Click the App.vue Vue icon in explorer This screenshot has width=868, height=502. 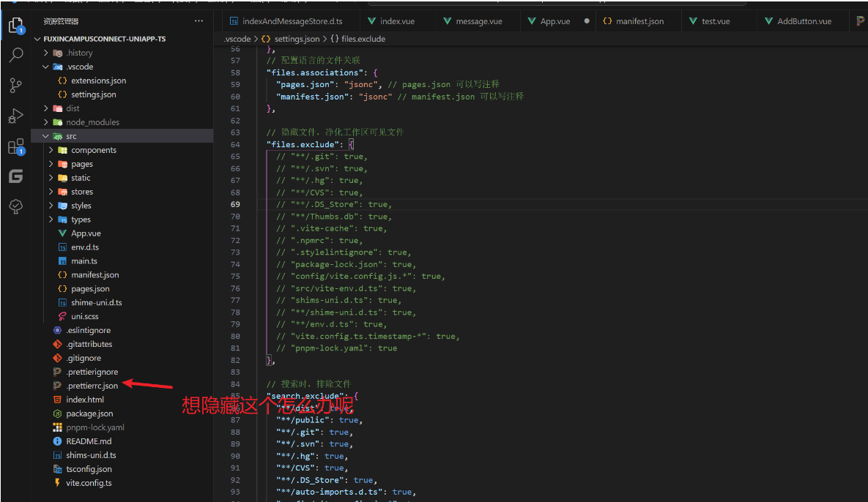click(x=62, y=233)
